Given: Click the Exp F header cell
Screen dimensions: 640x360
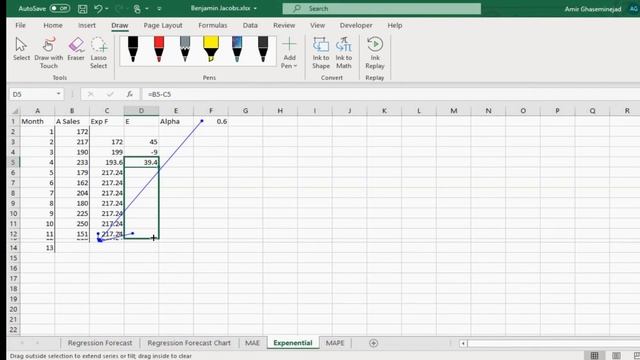Looking at the screenshot, I should [107, 121].
